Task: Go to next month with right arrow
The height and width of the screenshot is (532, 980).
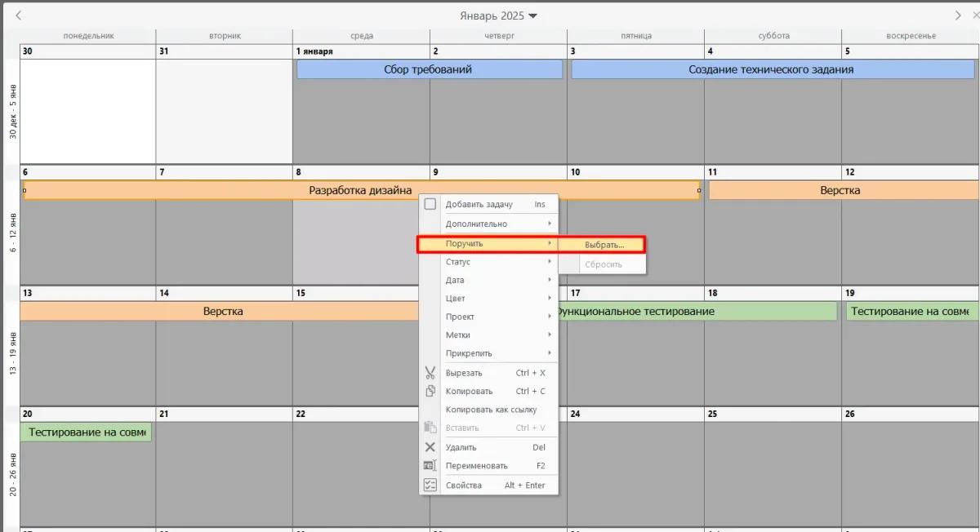Action: point(959,16)
